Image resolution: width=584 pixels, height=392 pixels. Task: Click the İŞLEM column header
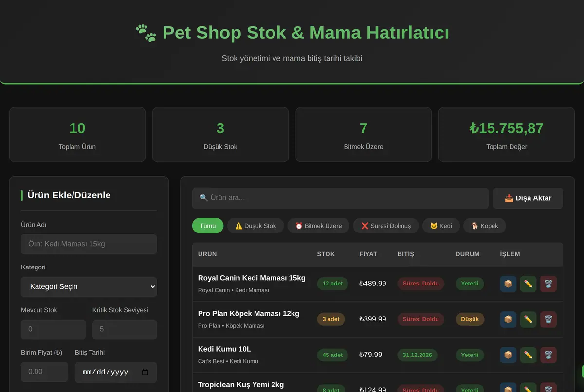click(510, 254)
